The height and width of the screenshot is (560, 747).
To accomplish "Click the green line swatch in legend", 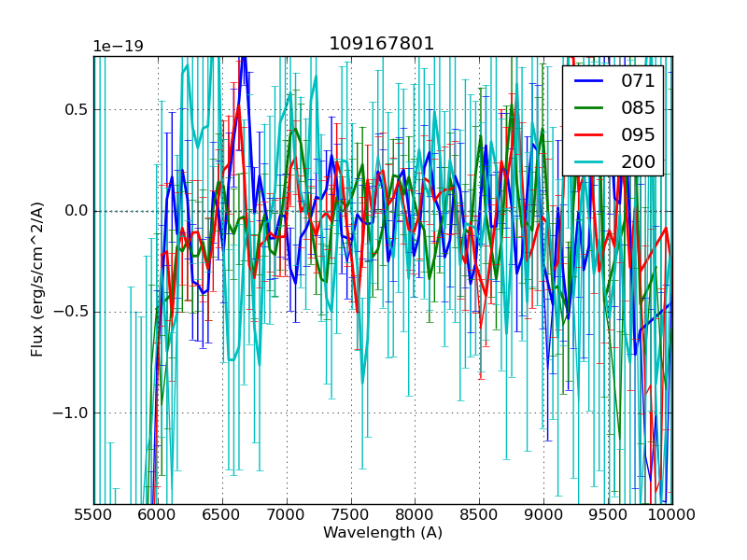I will tap(589, 108).
